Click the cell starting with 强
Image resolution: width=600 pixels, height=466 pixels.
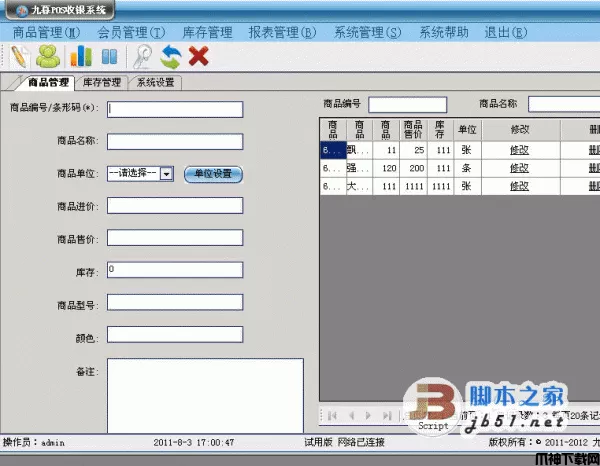click(359, 168)
